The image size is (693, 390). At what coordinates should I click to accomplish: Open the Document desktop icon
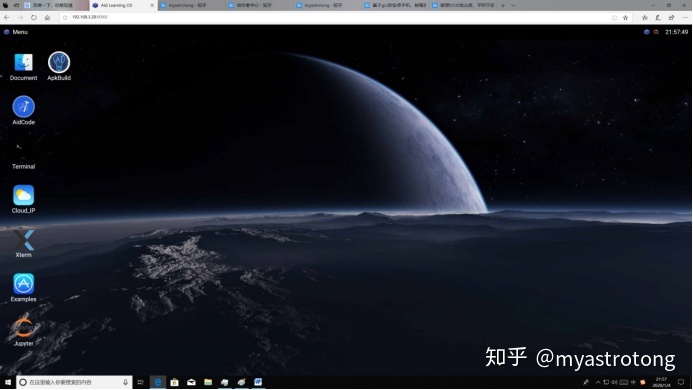23,66
